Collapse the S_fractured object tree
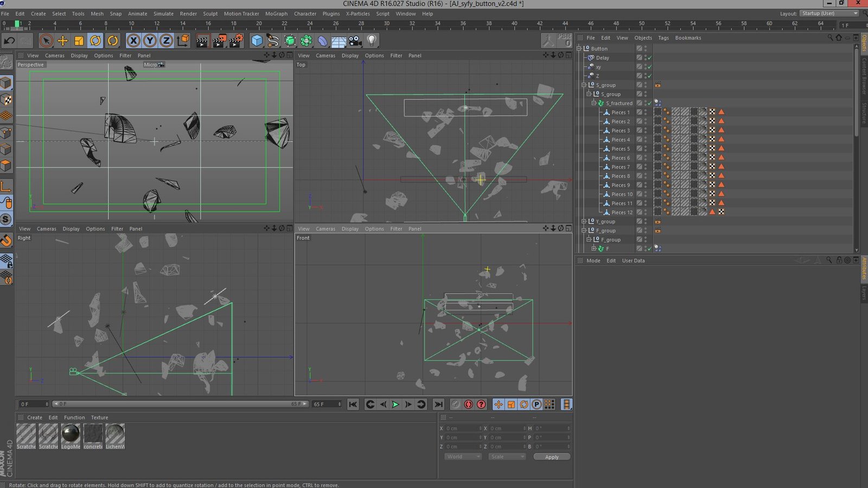Image resolution: width=868 pixels, height=488 pixels. click(x=593, y=103)
